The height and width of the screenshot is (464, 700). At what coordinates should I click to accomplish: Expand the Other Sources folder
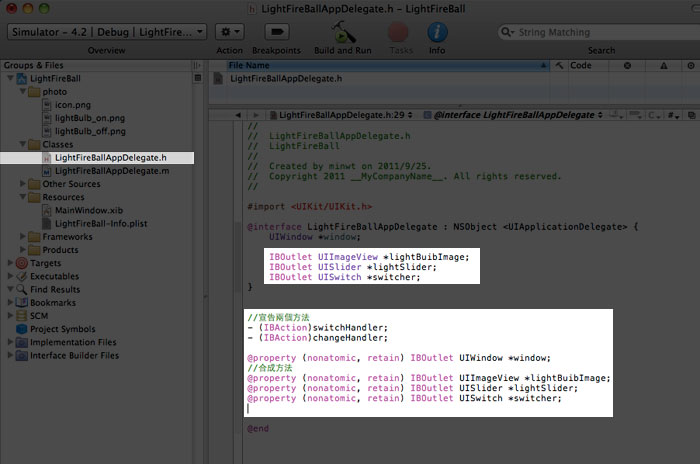tap(22, 184)
